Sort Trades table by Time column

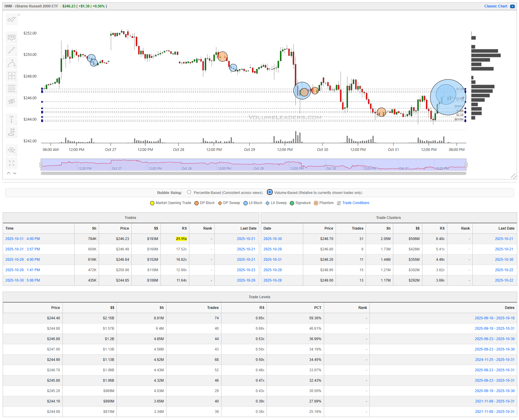(39, 228)
